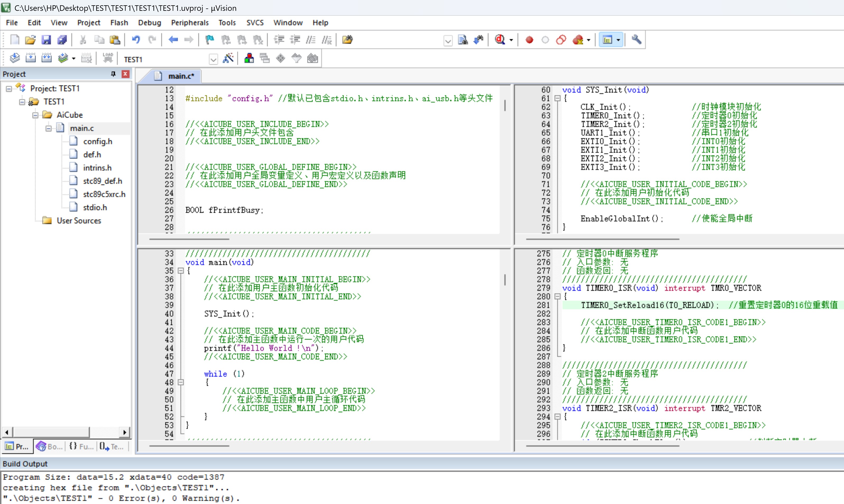Click the Start Debug Session icon

(x=500, y=40)
